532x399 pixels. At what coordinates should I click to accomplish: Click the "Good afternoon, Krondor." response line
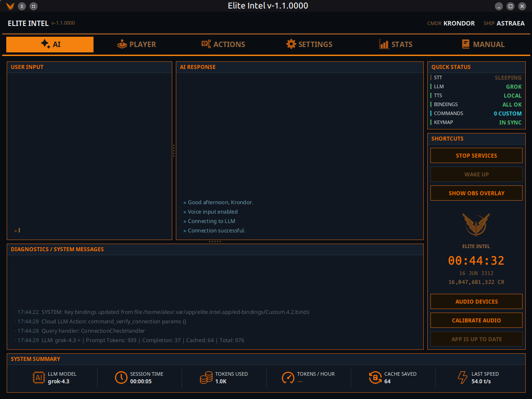[218, 202]
